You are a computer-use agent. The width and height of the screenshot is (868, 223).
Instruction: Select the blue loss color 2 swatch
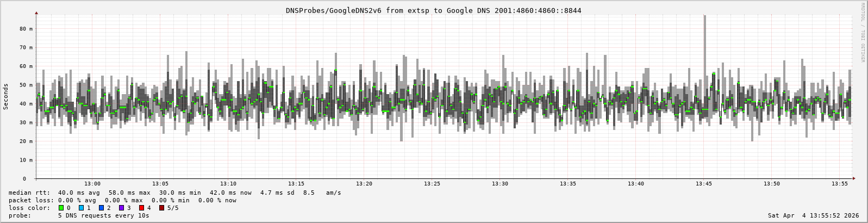click(101, 208)
